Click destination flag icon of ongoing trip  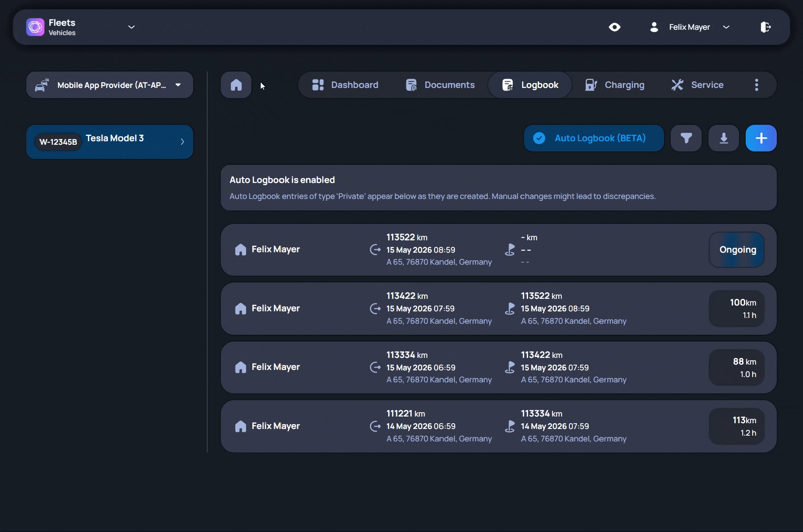coord(510,250)
